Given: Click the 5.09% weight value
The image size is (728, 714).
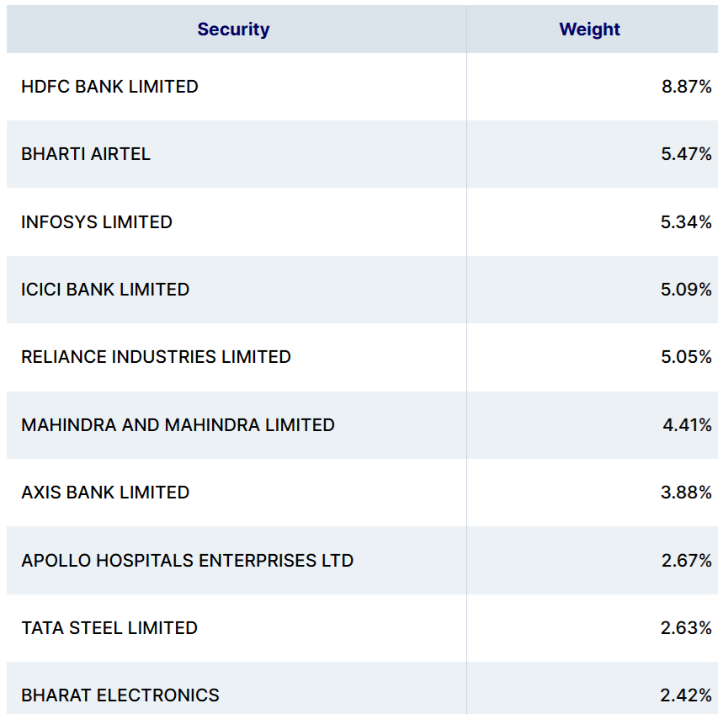Looking at the screenshot, I should click(686, 290).
